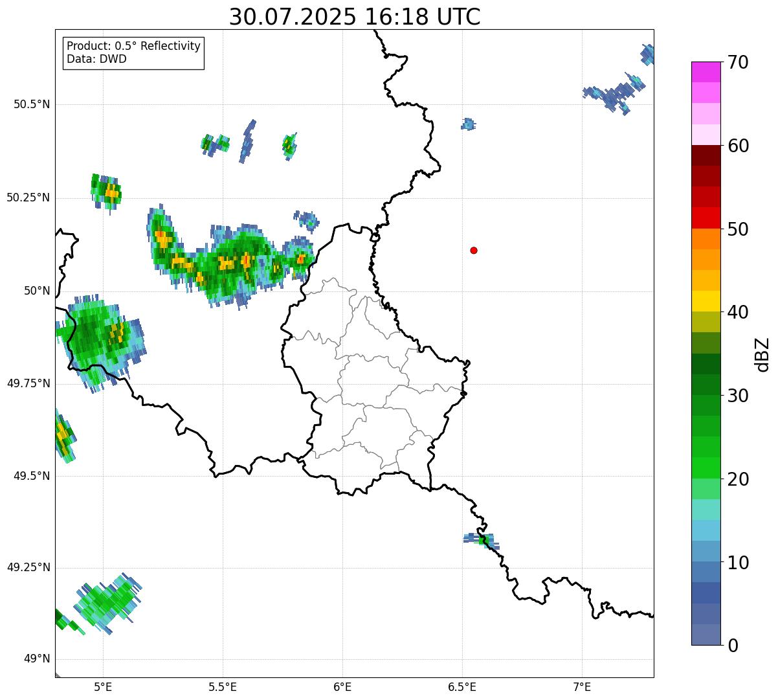Click the 49°N latitude label
Screen dimensions: 778x700
37,659
